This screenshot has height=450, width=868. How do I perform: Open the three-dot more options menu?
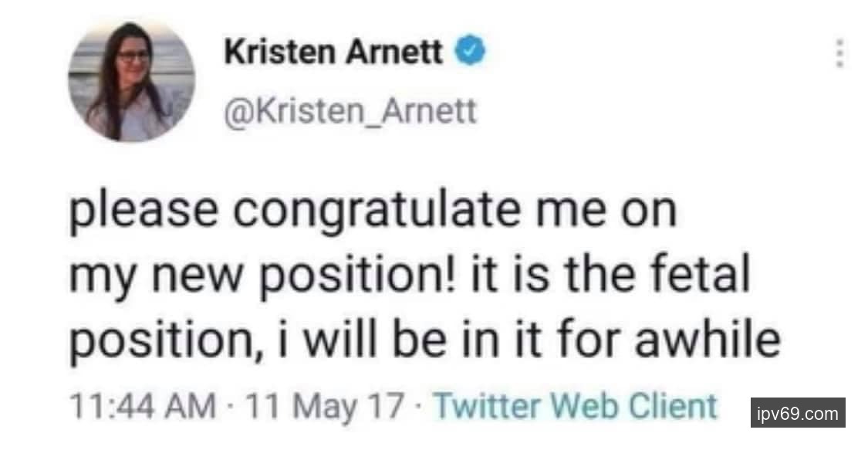(x=840, y=54)
